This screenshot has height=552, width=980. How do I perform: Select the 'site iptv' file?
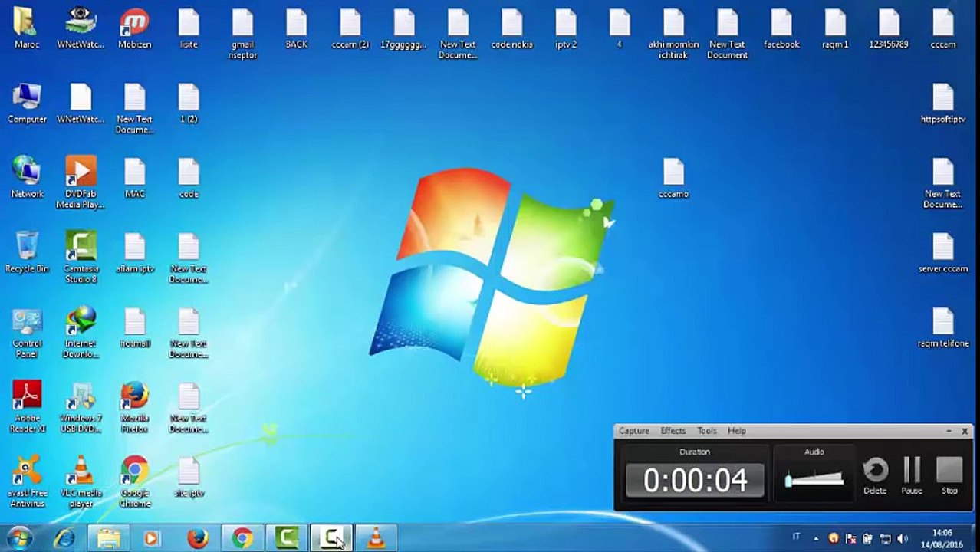189,477
